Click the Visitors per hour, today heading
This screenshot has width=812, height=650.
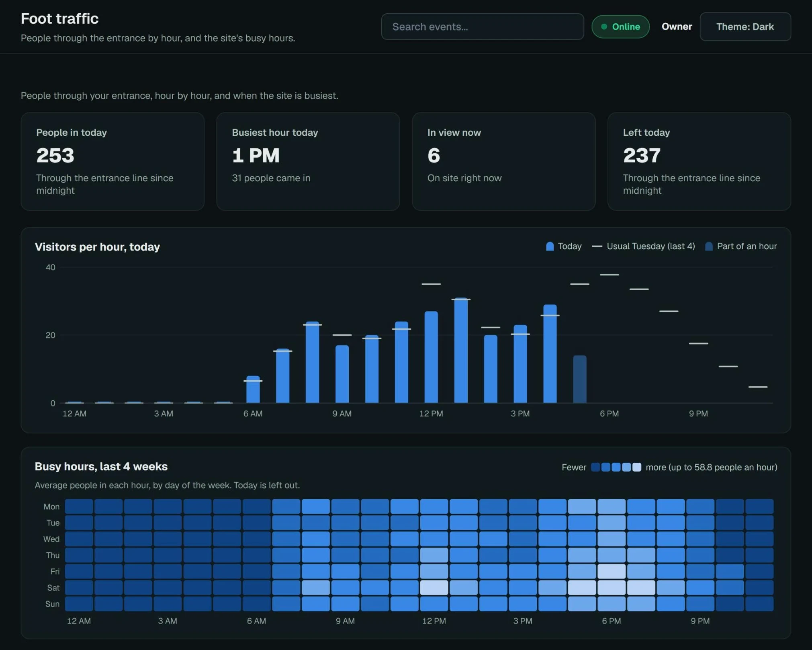pyautogui.click(x=97, y=247)
